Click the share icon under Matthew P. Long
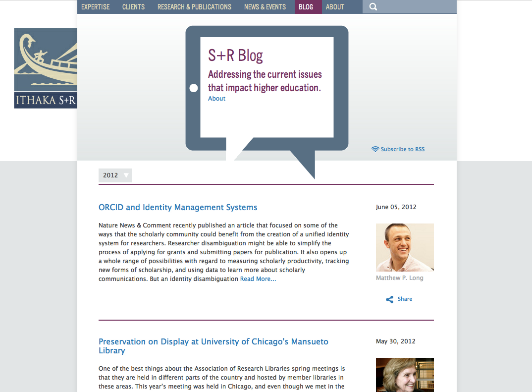532x392 pixels. click(x=389, y=299)
